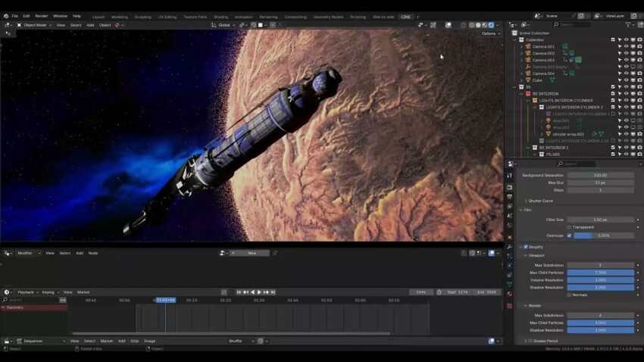Image resolution: width=644 pixels, height=362 pixels.
Task: Select solid viewport shading mode
Action: (x=477, y=25)
